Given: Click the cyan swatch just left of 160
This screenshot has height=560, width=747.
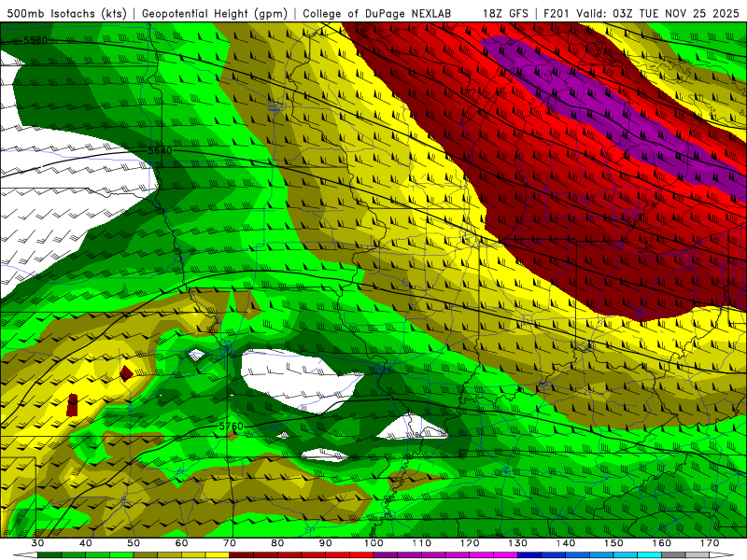Looking at the screenshot, I should coord(649,555).
